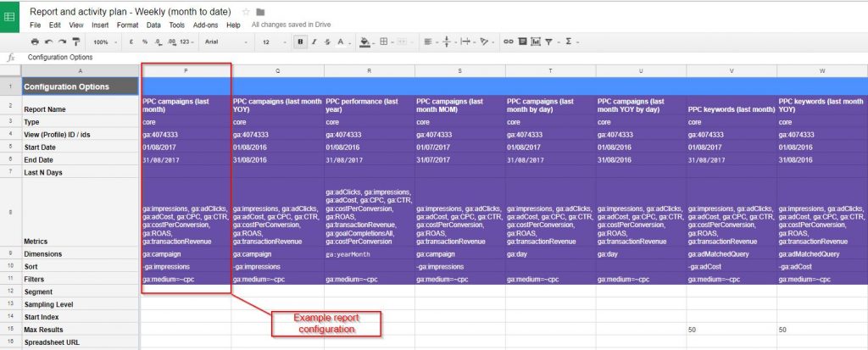Open the borders dropdown

click(x=387, y=42)
